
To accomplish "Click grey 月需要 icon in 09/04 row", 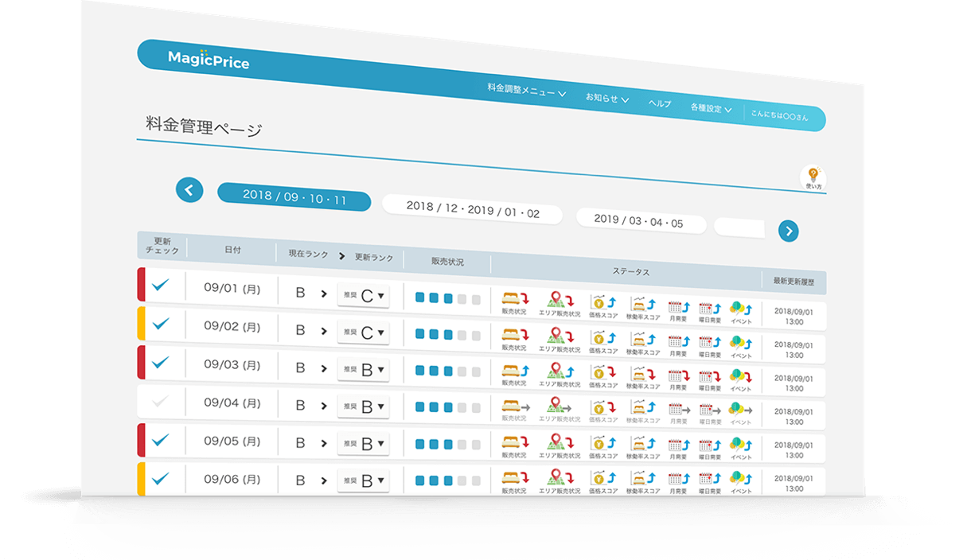I will 678,410.
